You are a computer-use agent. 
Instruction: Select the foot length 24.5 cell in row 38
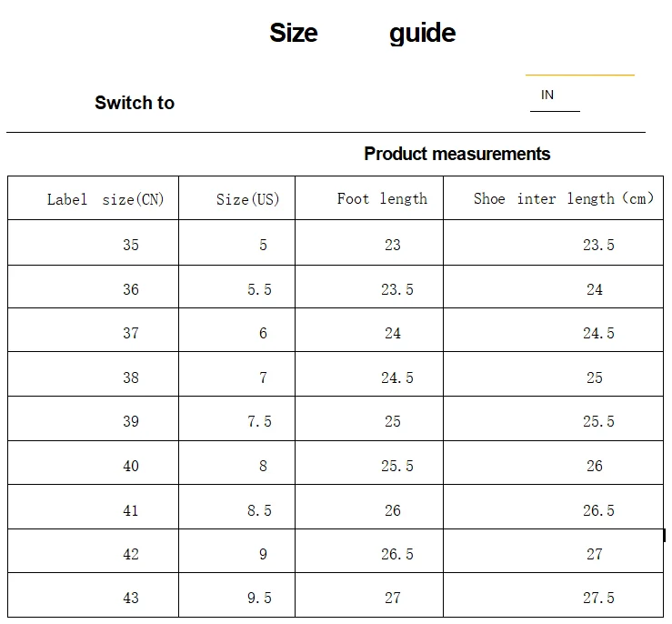(x=369, y=375)
